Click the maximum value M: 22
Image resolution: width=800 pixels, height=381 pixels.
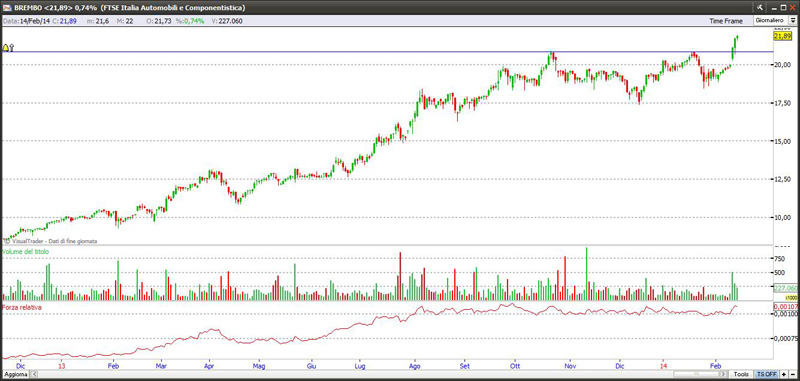coord(125,21)
